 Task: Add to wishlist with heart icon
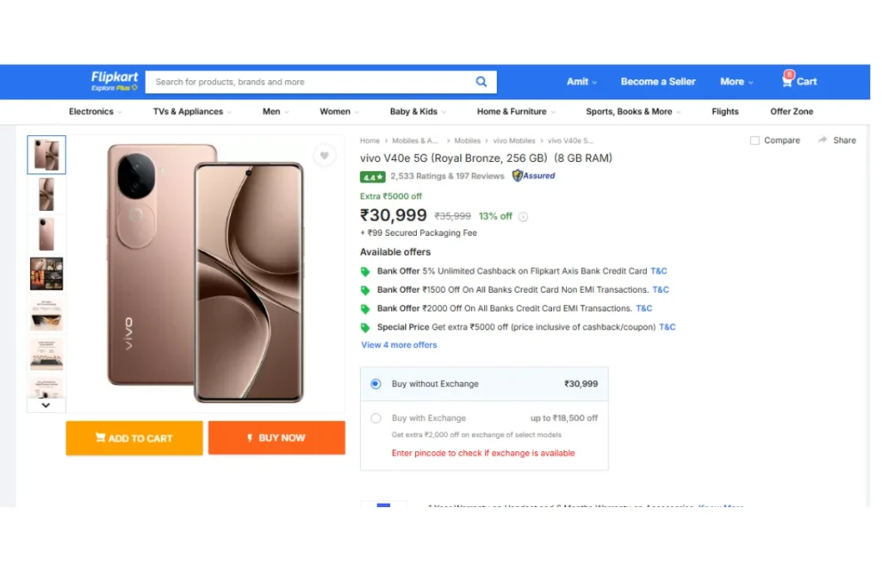[x=325, y=155]
